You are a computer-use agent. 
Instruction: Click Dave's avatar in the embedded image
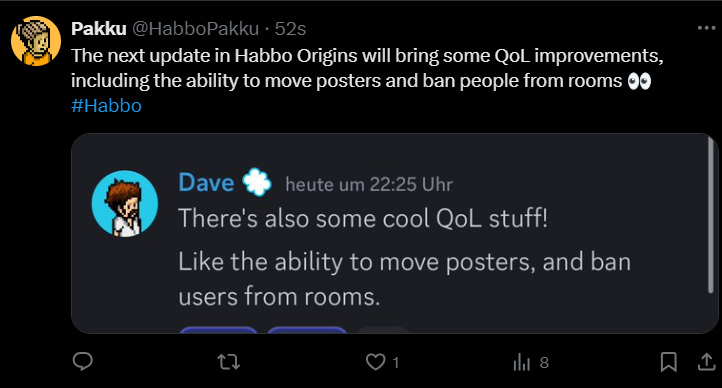point(125,203)
